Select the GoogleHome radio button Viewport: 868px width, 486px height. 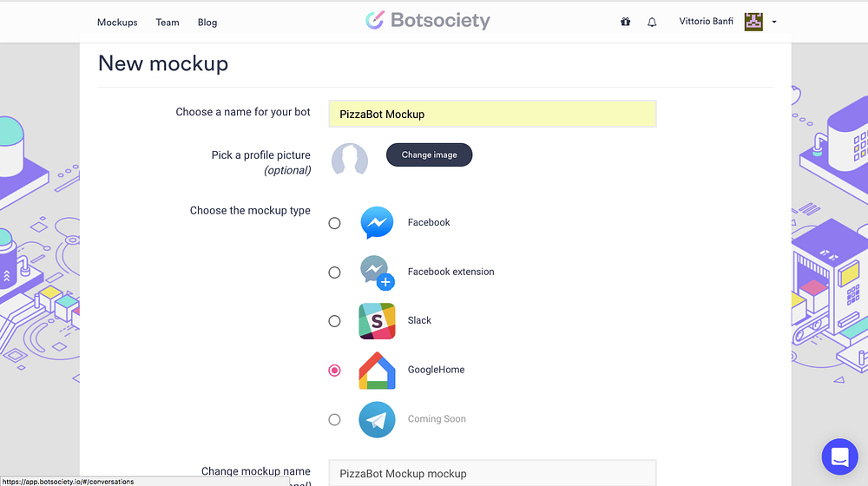point(334,371)
